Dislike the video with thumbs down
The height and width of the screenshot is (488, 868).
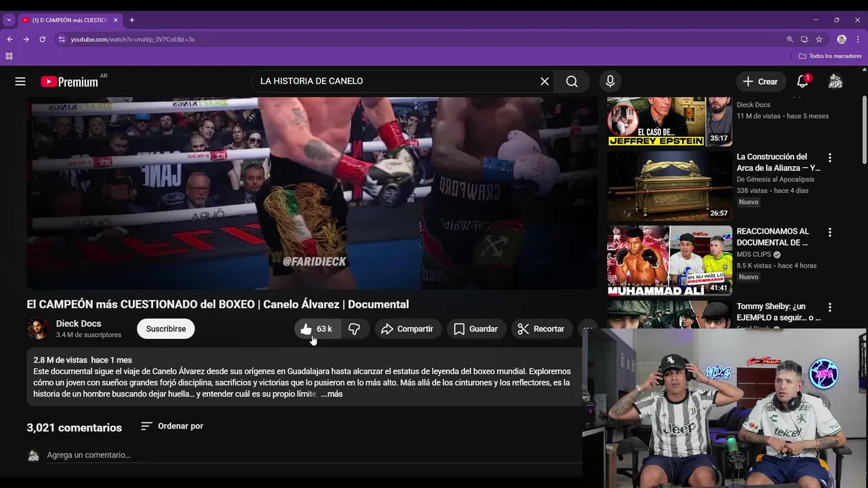[x=355, y=329]
